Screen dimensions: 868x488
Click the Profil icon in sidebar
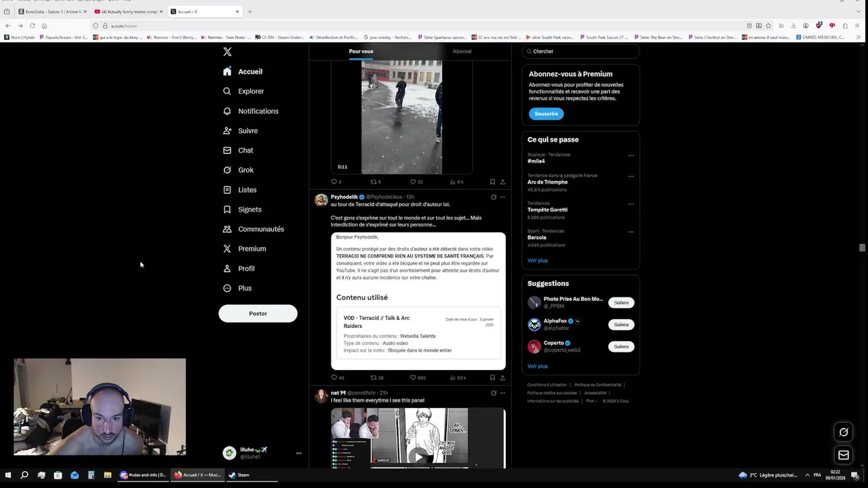[227, 268]
